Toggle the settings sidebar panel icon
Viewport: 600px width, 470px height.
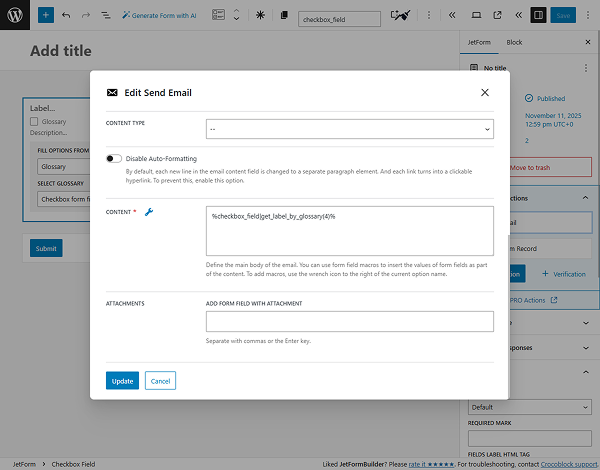tap(538, 15)
